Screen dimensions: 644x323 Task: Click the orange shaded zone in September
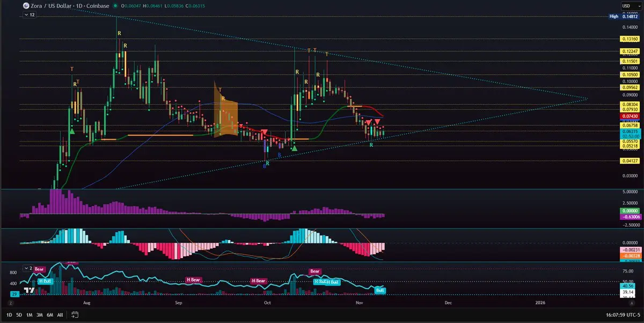coord(225,113)
